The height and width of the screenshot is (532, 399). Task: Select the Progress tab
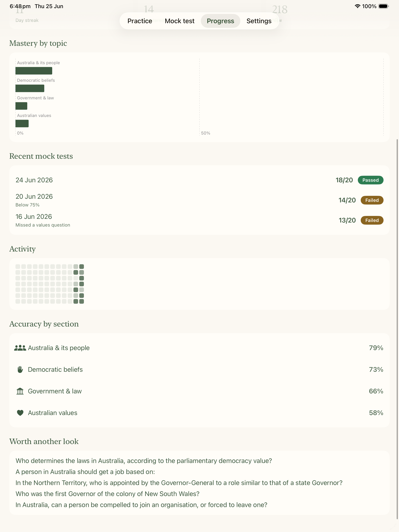pos(220,21)
